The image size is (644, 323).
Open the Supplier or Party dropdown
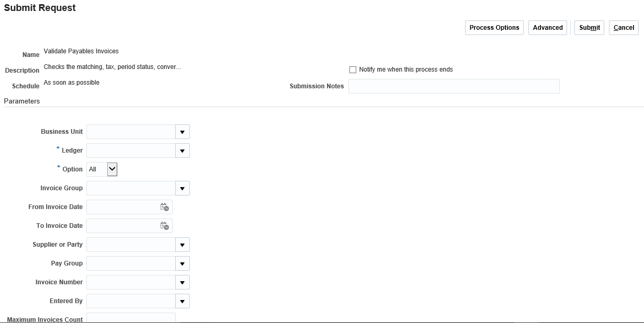[182, 244]
